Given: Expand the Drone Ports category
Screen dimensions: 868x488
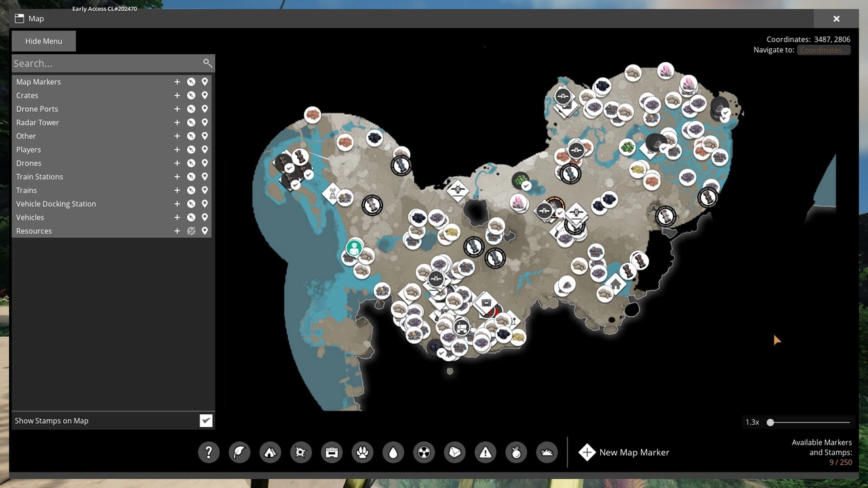Looking at the screenshot, I should [177, 109].
